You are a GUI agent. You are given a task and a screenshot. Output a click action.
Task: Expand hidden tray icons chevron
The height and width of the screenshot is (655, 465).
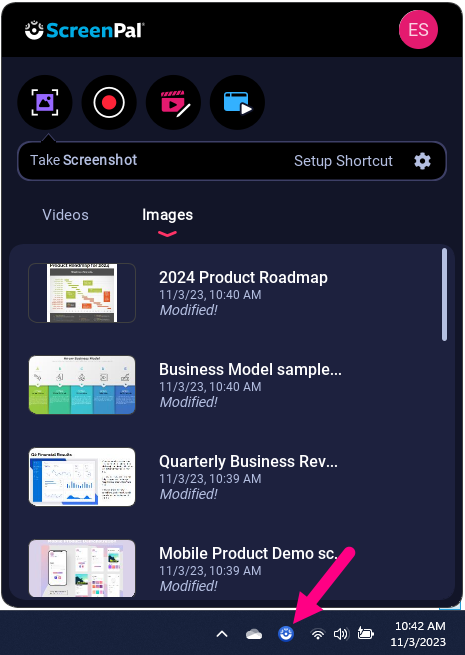coord(222,635)
